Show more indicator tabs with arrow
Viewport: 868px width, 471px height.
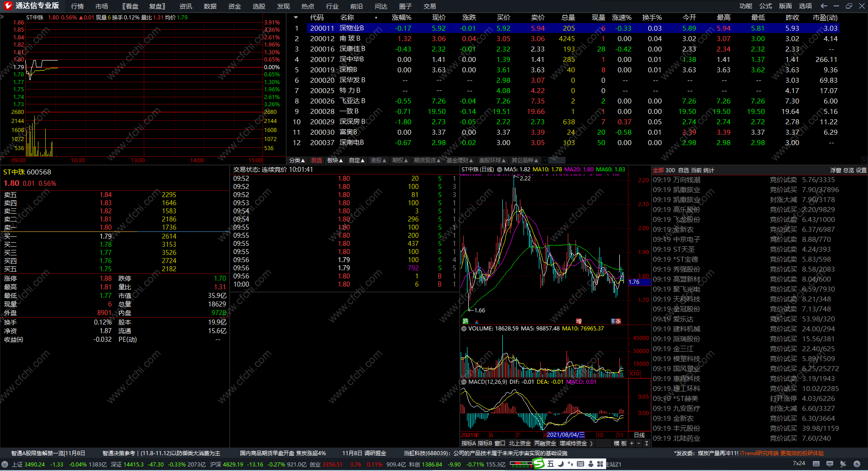(591, 443)
